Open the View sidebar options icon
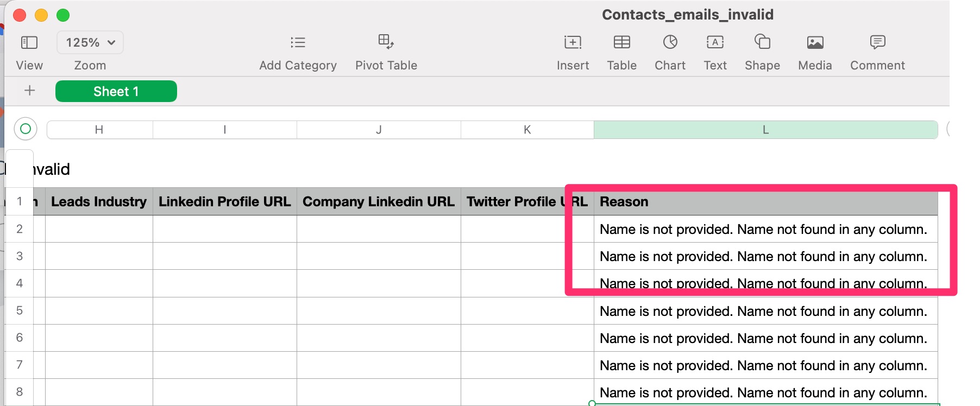Image resolution: width=980 pixels, height=406 pixels. point(29,42)
